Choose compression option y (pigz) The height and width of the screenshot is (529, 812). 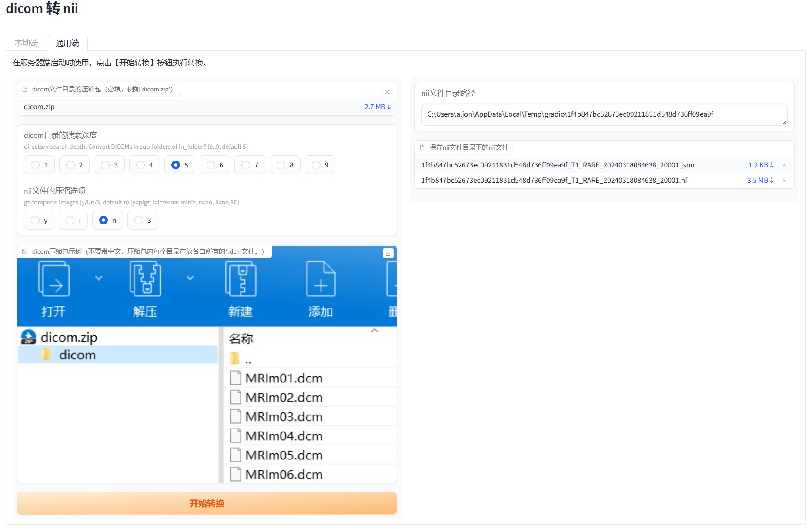(x=39, y=220)
